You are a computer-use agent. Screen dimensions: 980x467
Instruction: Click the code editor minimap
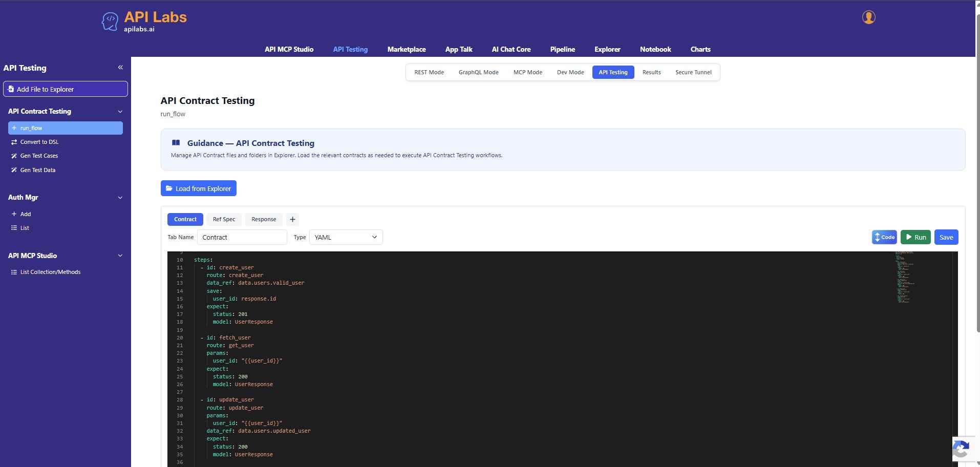[x=906, y=277]
